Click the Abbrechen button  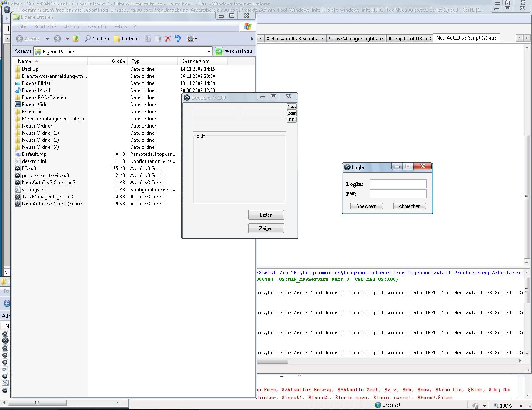[410, 206]
